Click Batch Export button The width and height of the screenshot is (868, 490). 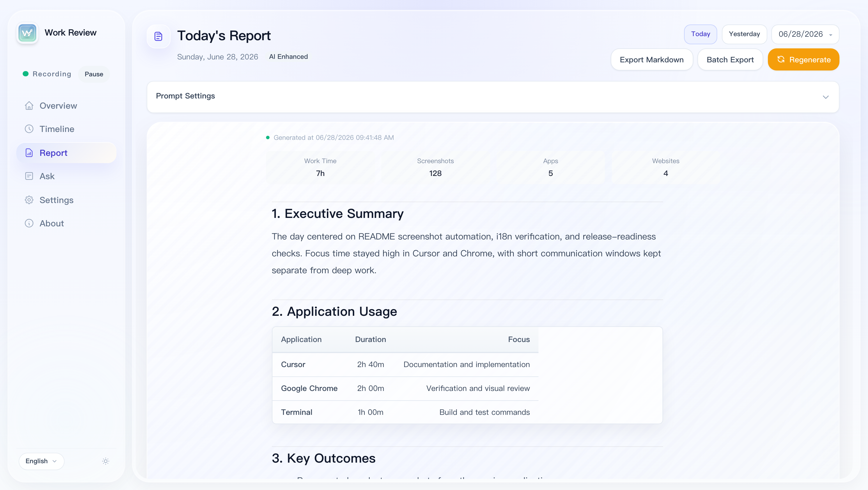tap(730, 60)
